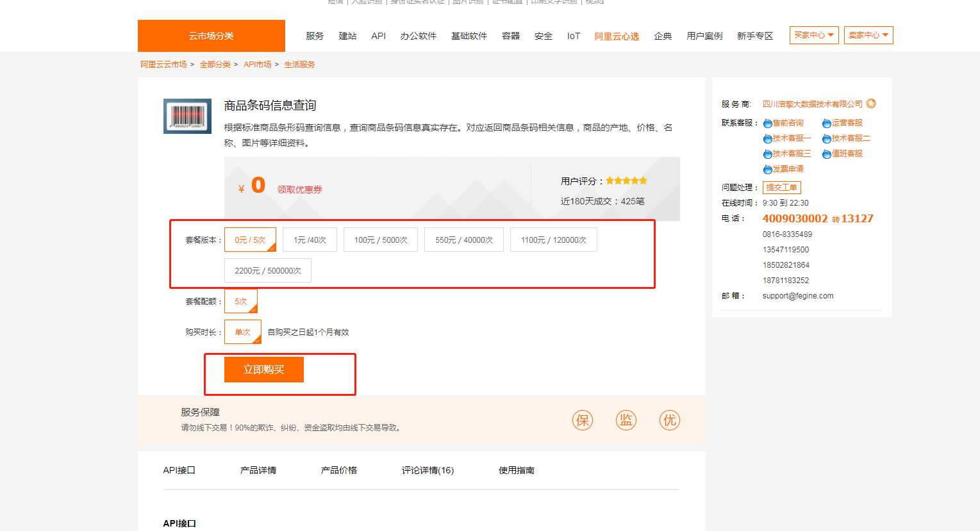Select the 100元 / 5000次 package
Viewport: 980px width, 531px height.
(381, 240)
